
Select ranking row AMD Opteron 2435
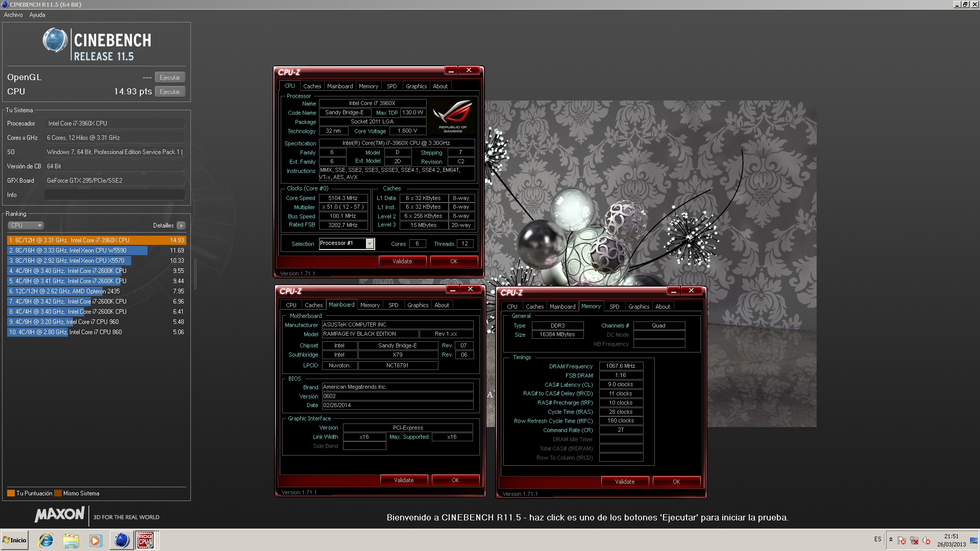pos(96,291)
